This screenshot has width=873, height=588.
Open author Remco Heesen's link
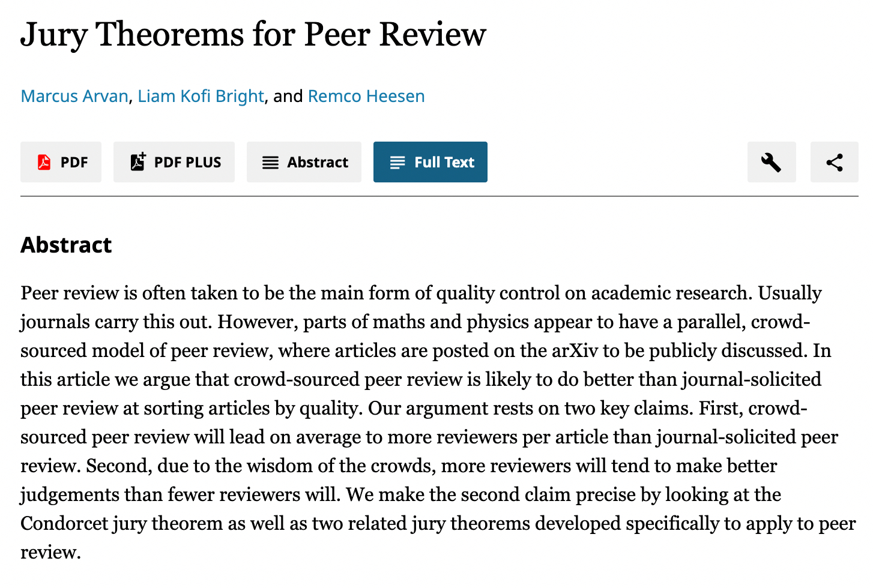(x=366, y=96)
